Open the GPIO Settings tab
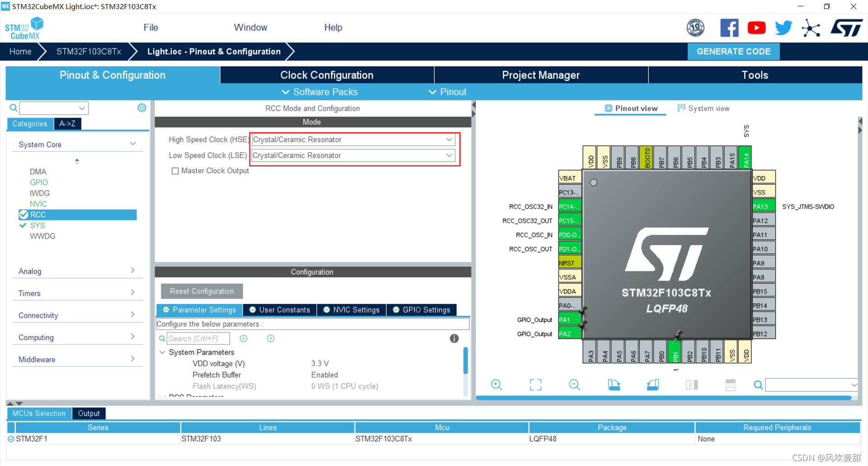 click(421, 310)
